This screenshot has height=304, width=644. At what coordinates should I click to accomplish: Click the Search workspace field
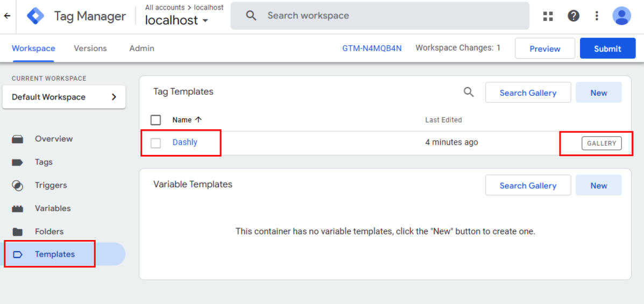click(380, 16)
